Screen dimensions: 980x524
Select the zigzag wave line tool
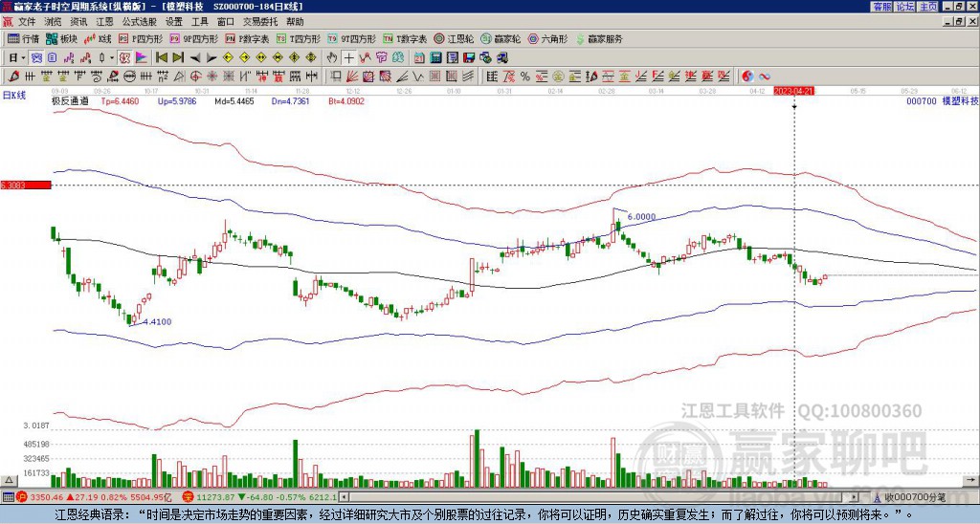point(417,76)
